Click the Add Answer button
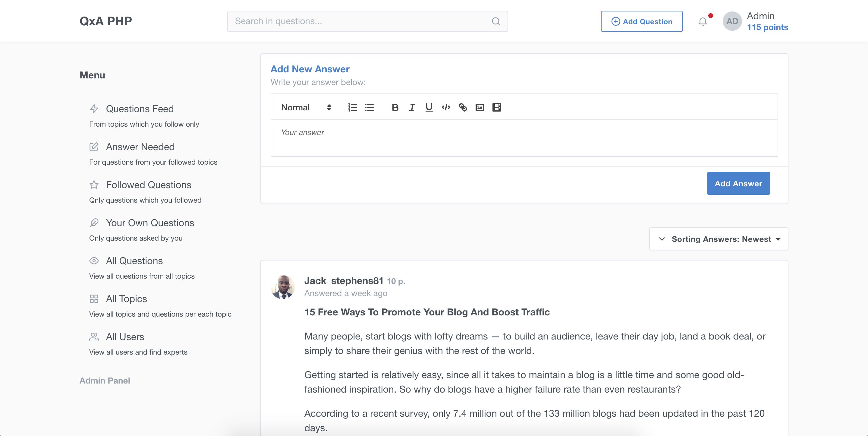 pyautogui.click(x=738, y=183)
